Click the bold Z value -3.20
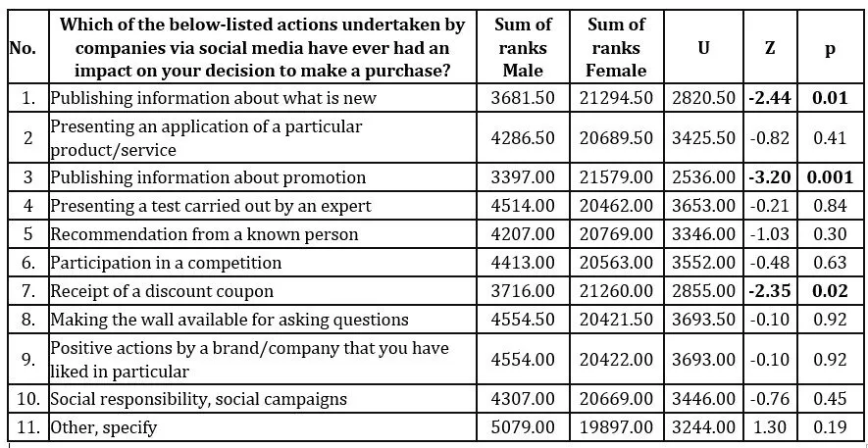868x448 pixels. pyautogui.click(x=768, y=177)
